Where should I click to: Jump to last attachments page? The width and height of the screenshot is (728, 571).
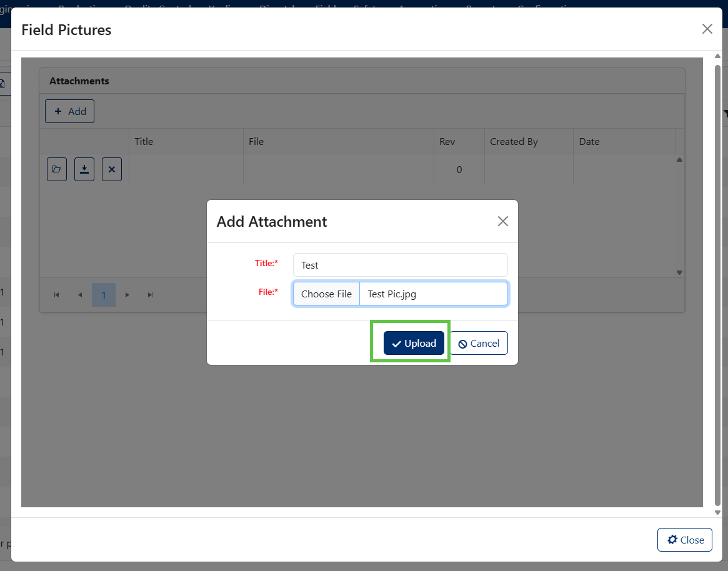(151, 295)
